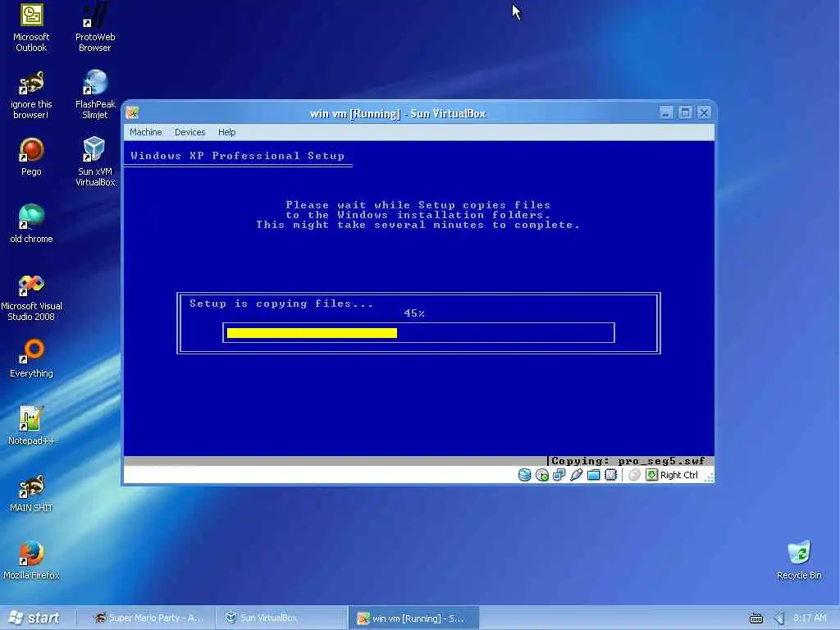Click the VirtualBox window title bar icon

tap(132, 112)
